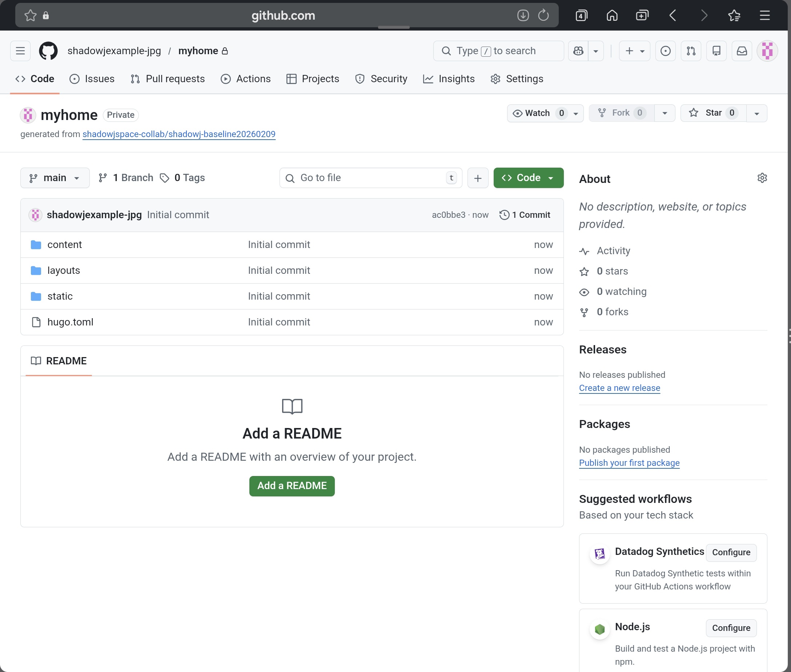The width and height of the screenshot is (791, 672).
Task: Click Add a README button
Action: pyautogui.click(x=292, y=486)
